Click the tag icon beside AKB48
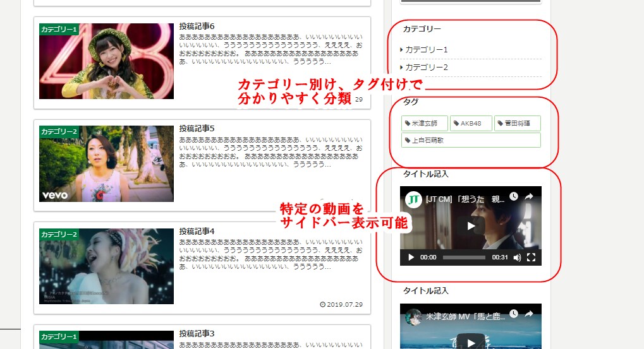Image resolution: width=644 pixels, height=349 pixels. point(456,124)
